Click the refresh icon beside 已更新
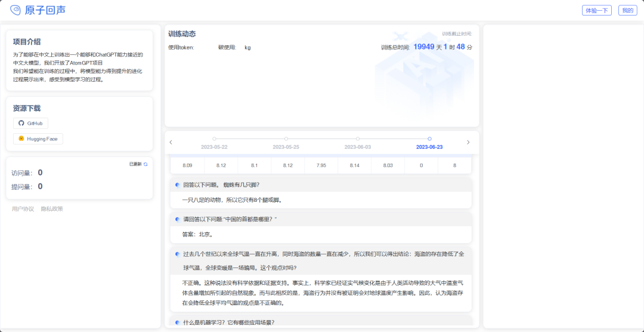The image size is (644, 332). 145,164
